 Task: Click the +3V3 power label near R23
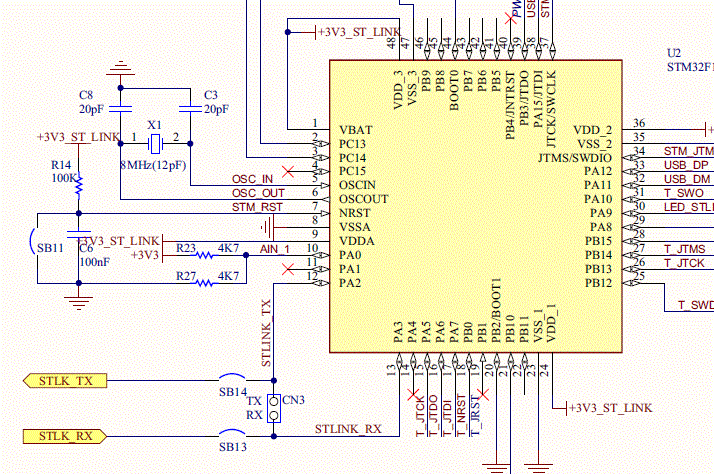coord(145,255)
